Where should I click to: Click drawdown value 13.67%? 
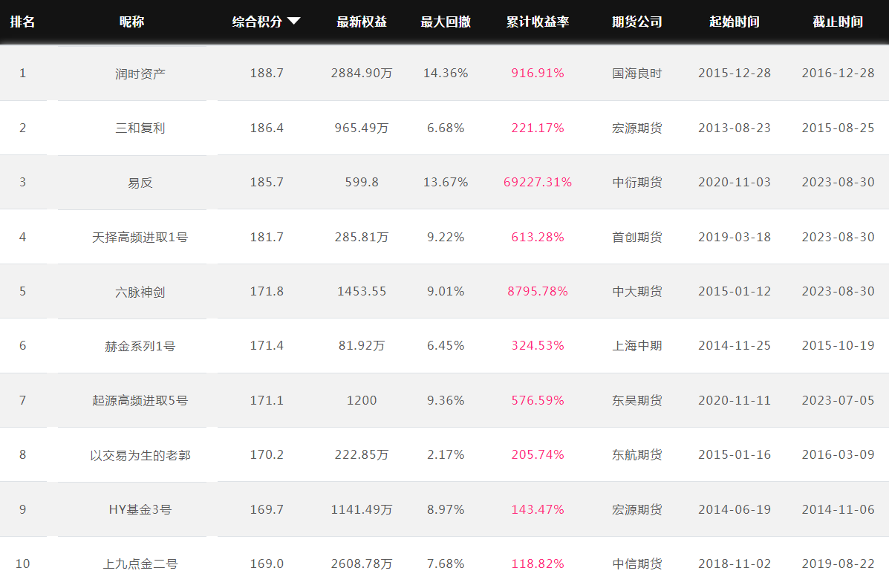click(x=446, y=182)
